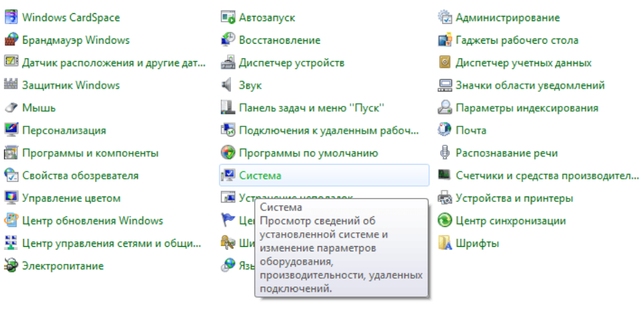Image resolution: width=644 pixels, height=311 pixels.
Task: Open the Windows CardSpace icon
Action: [11, 18]
